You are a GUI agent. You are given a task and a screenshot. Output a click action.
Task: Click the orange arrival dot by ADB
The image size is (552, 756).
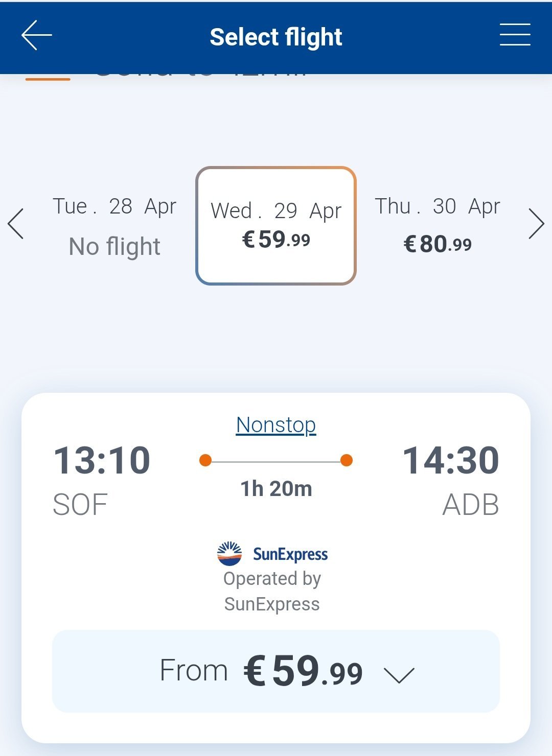347,460
